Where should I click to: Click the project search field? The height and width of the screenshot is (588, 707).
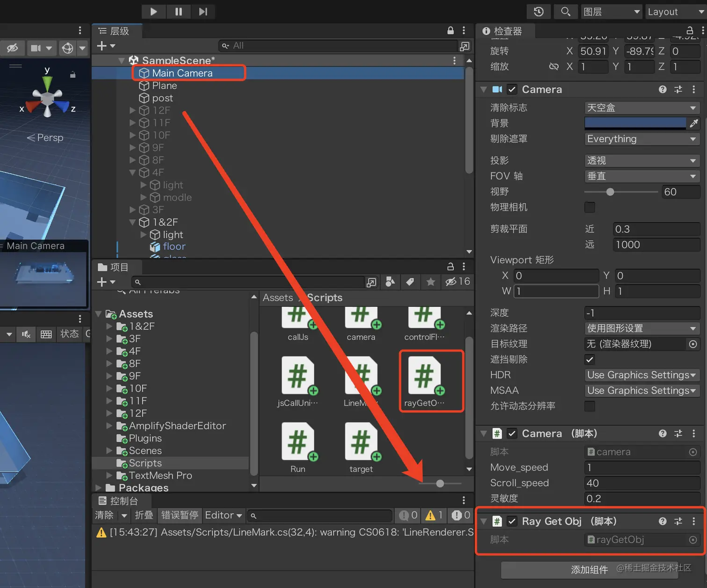tap(248, 282)
